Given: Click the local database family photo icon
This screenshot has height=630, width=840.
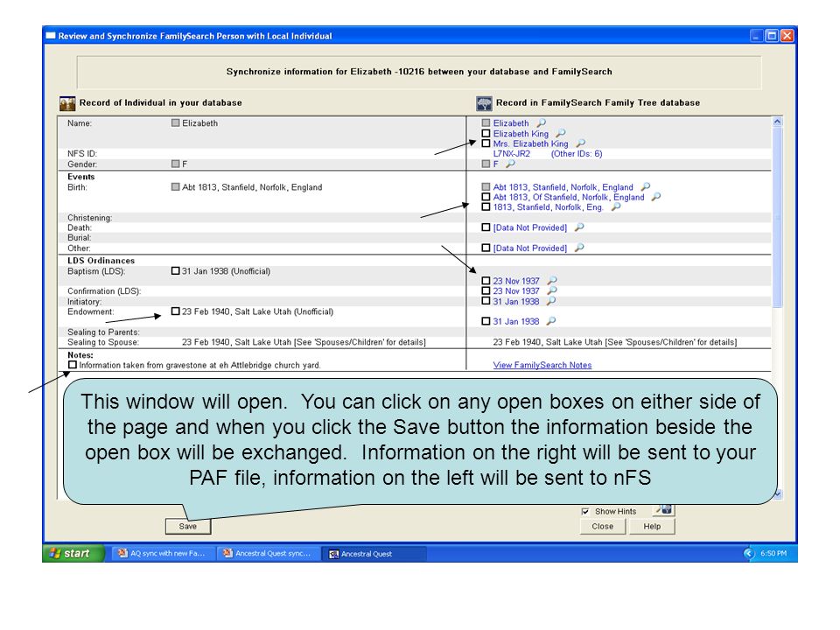Looking at the screenshot, I should click(67, 103).
